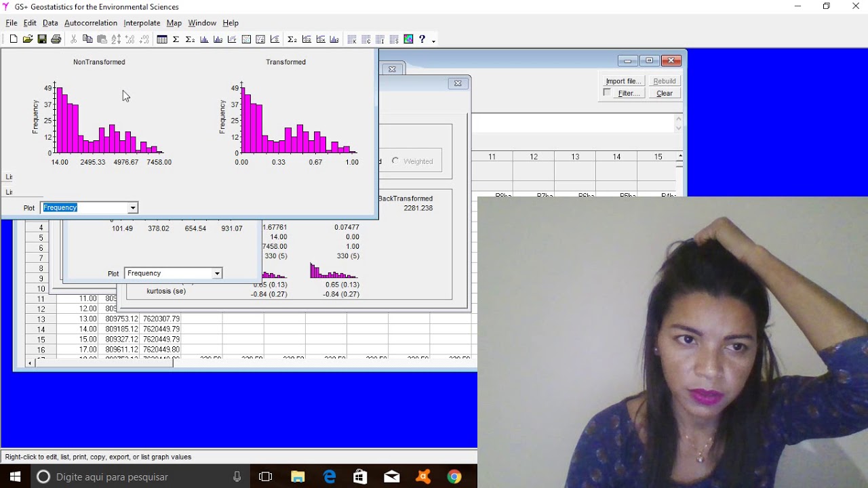The width and height of the screenshot is (868, 488).
Task: Click the worksheet horizontal scrollbar left arrow
Action: coord(30,363)
